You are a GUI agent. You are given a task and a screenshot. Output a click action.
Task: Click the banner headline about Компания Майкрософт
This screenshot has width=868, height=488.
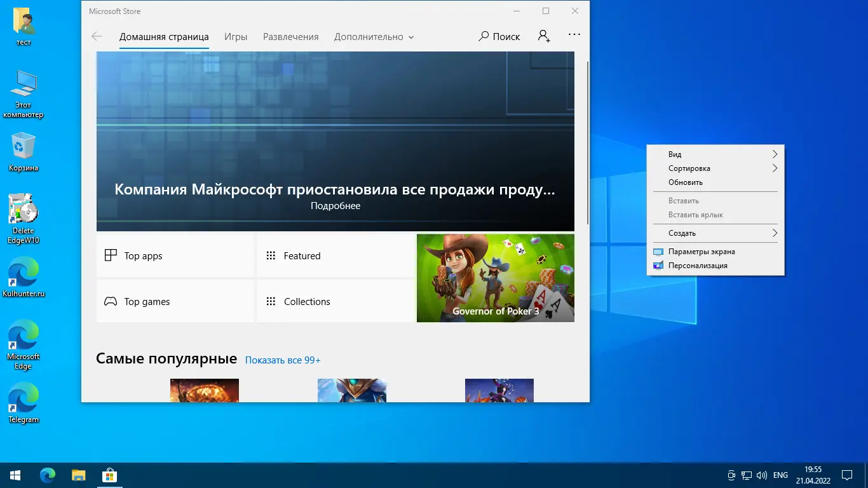pyautogui.click(x=335, y=189)
